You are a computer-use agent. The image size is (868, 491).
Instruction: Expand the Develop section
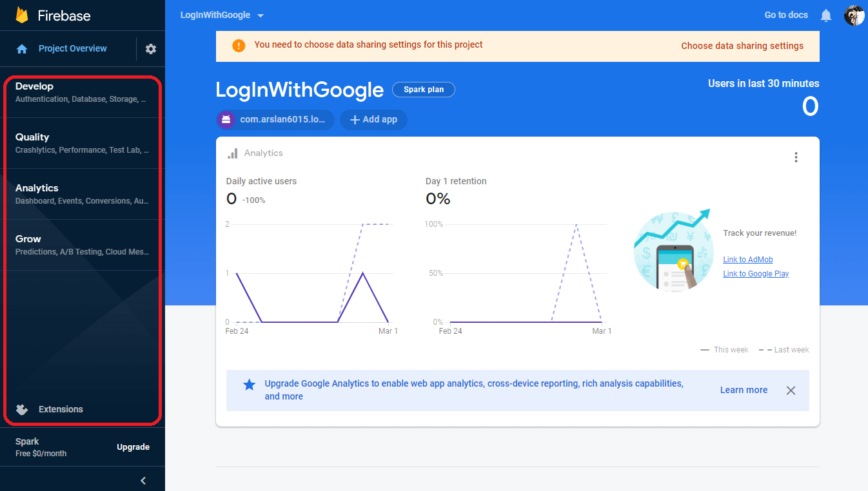point(83,92)
